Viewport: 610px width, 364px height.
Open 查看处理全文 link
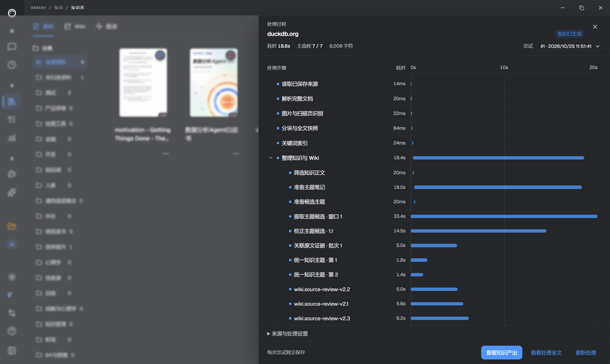click(546, 353)
